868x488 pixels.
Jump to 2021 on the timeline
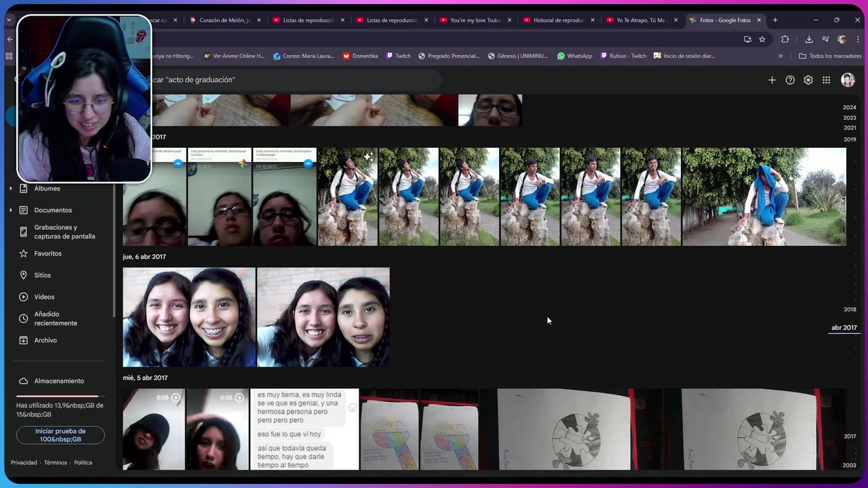tap(850, 128)
